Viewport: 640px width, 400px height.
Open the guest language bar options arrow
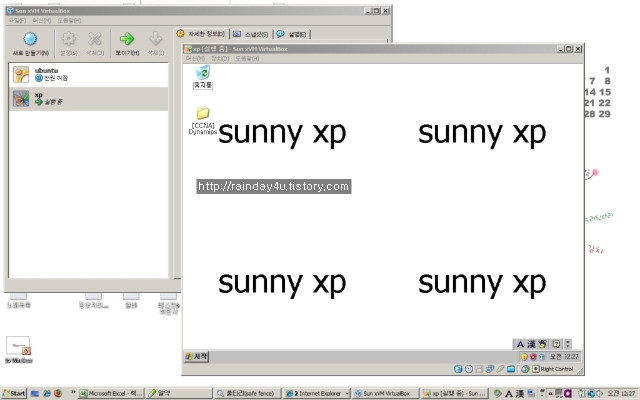568,344
